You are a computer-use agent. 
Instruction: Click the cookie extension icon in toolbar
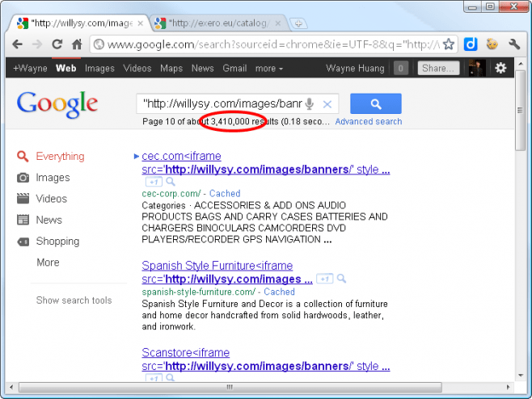click(491, 44)
